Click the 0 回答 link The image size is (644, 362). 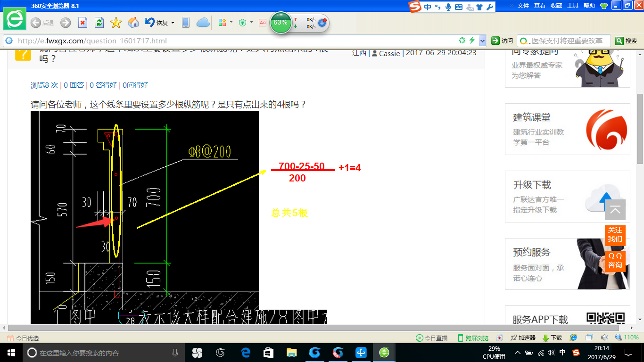74,85
